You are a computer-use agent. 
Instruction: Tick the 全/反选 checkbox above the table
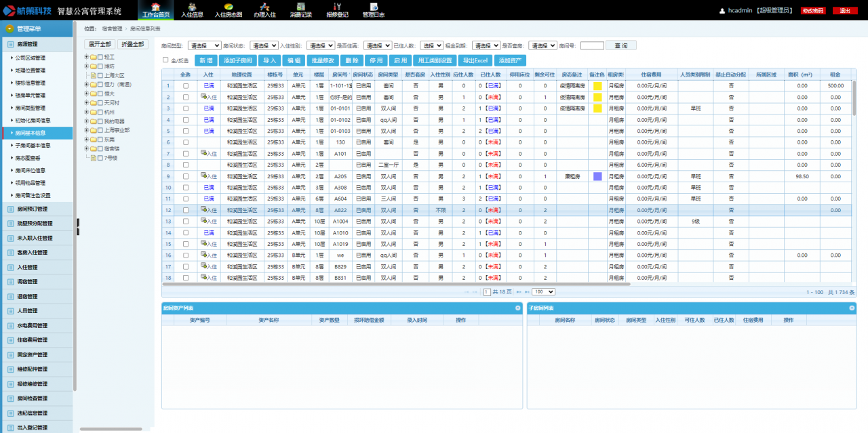click(165, 60)
